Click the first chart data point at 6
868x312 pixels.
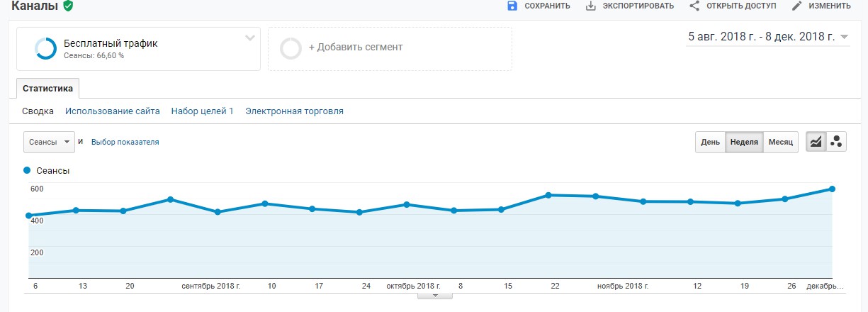pyautogui.click(x=29, y=216)
